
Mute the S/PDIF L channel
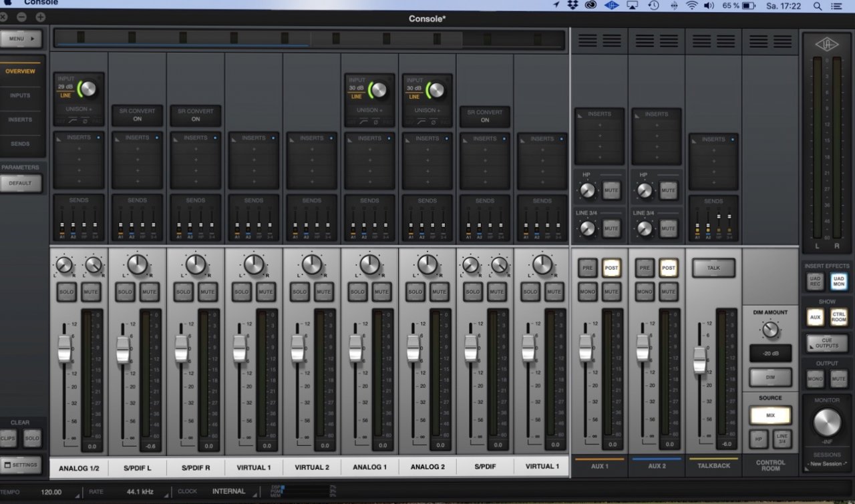coord(150,292)
